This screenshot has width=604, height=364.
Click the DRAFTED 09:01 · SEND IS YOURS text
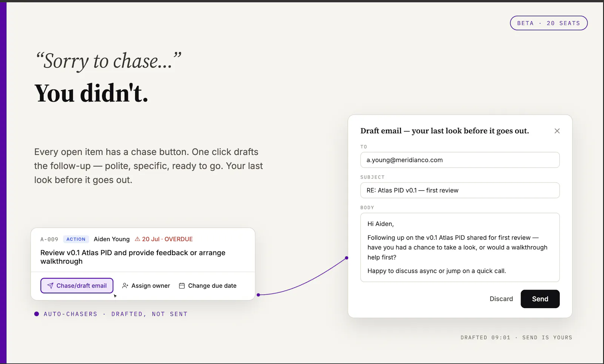pos(516,338)
